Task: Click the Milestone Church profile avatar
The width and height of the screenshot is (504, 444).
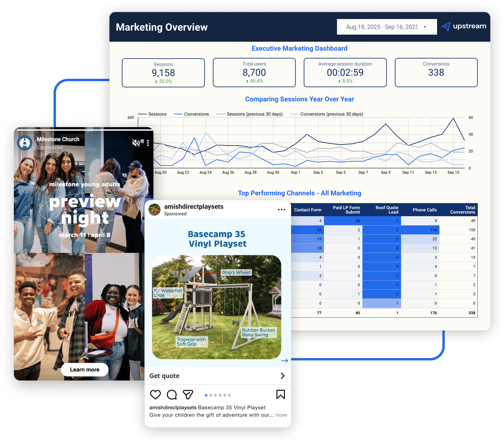Action: point(25,143)
